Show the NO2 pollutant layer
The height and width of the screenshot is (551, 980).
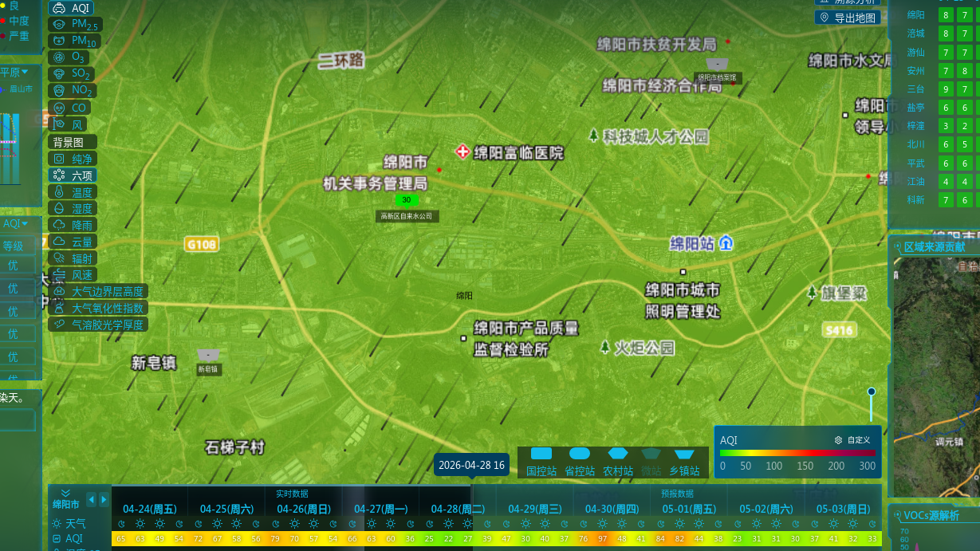pos(73,91)
